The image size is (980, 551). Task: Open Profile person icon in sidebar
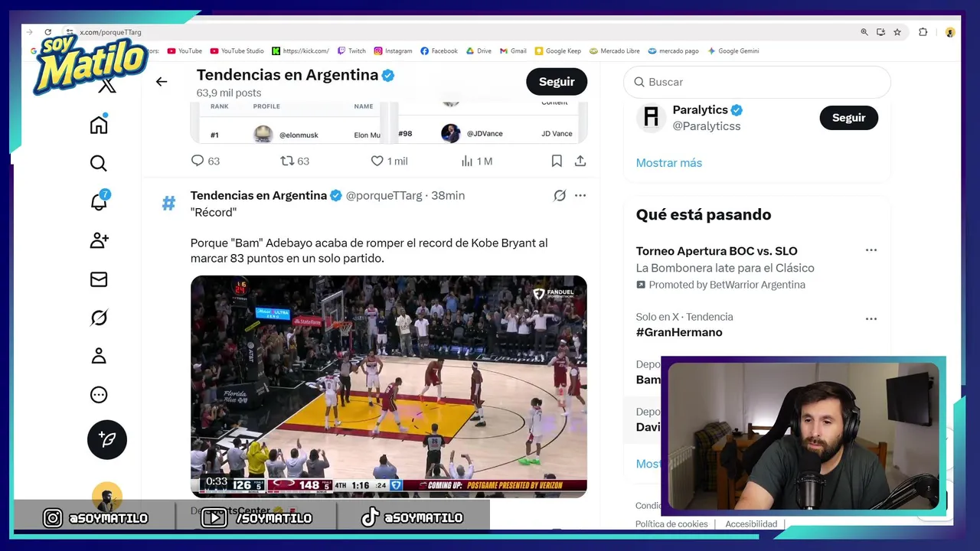(99, 356)
